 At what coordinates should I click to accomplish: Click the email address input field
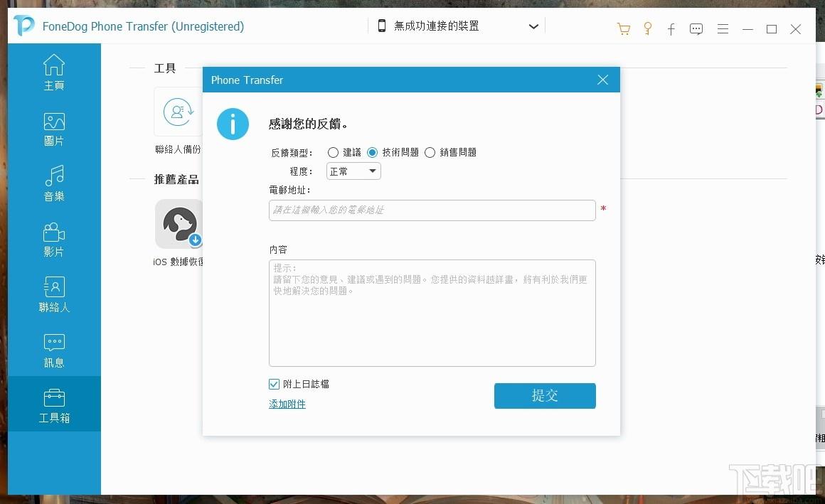coord(432,210)
